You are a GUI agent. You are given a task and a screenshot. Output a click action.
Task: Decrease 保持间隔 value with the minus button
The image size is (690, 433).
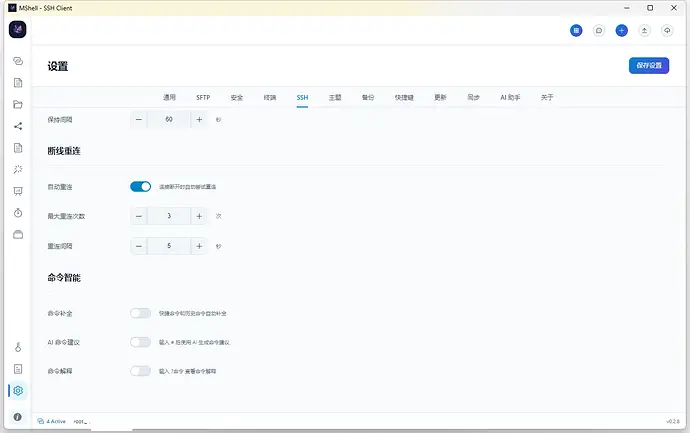pos(139,119)
